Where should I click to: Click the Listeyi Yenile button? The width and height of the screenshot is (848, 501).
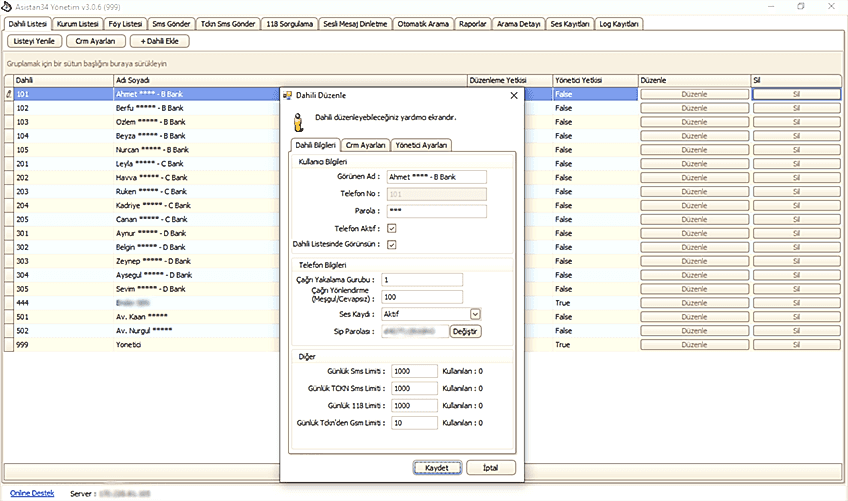[33, 42]
